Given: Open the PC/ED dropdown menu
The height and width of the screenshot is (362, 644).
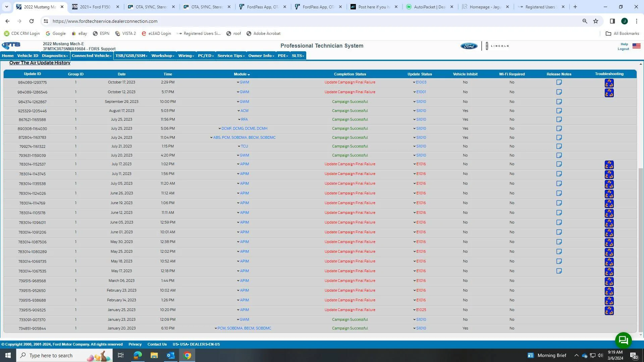Looking at the screenshot, I should [206, 56].
